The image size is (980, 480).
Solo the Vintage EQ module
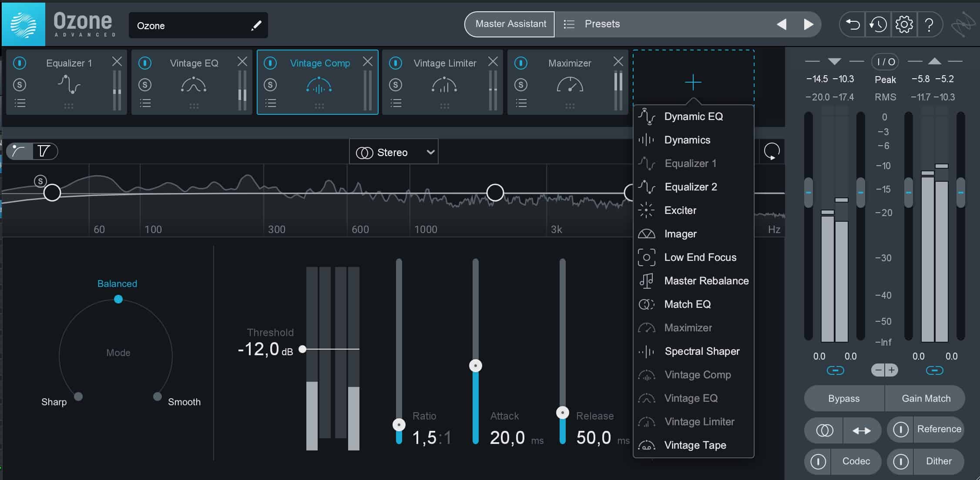tap(145, 84)
